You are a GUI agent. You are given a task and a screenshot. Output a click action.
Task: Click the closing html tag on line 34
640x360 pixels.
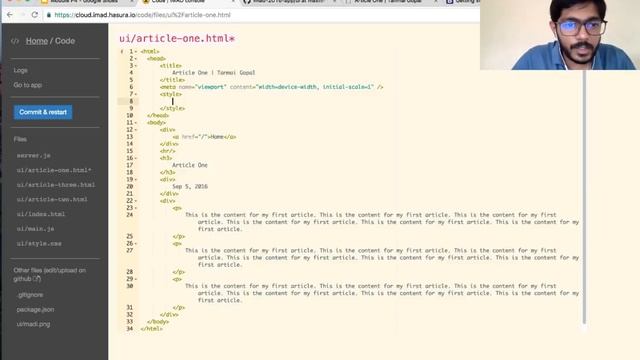[x=151, y=329]
